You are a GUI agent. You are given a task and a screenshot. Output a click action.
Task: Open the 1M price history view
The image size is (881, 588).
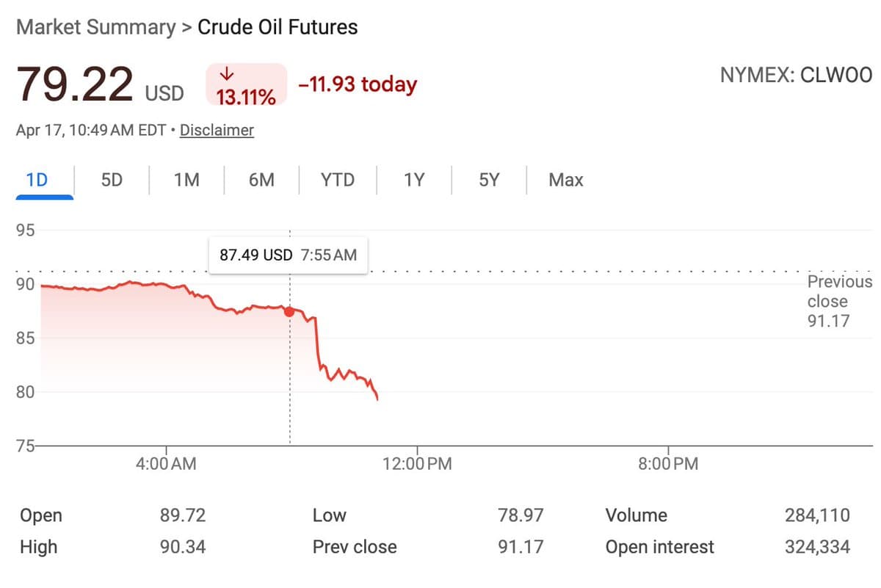coord(186,180)
